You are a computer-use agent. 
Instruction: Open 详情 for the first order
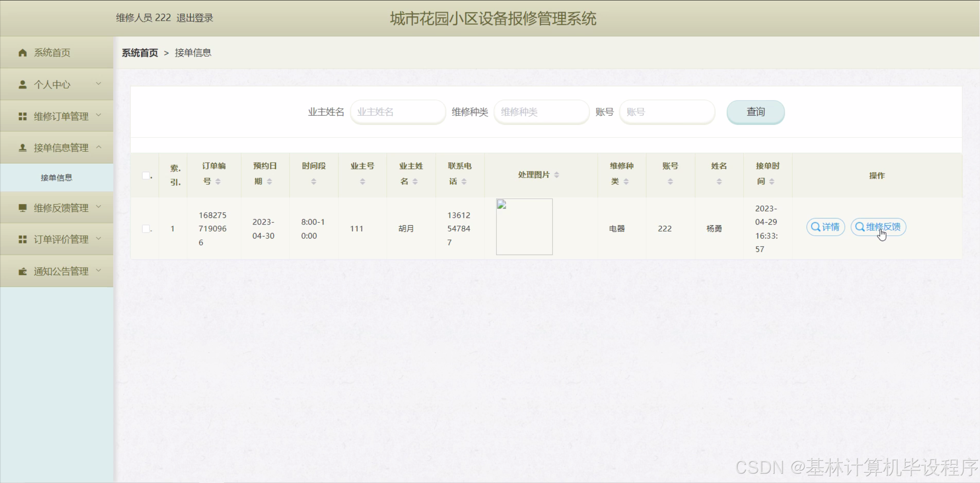pyautogui.click(x=826, y=227)
